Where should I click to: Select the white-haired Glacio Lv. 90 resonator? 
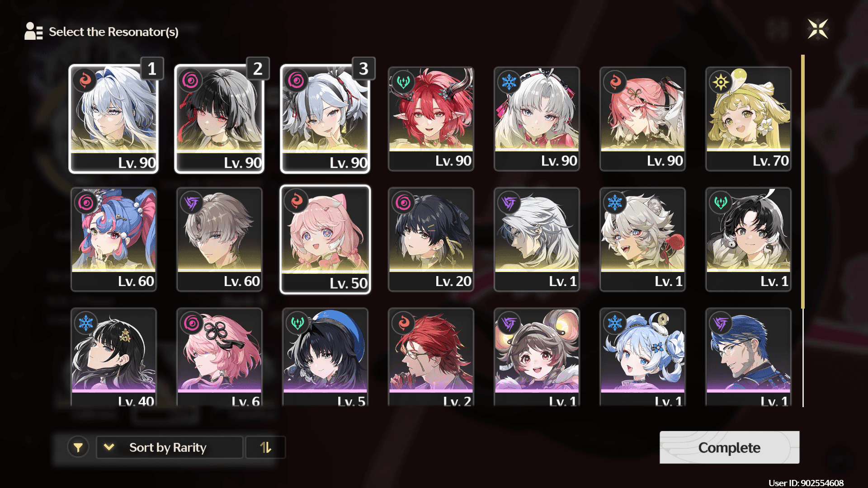[537, 119]
